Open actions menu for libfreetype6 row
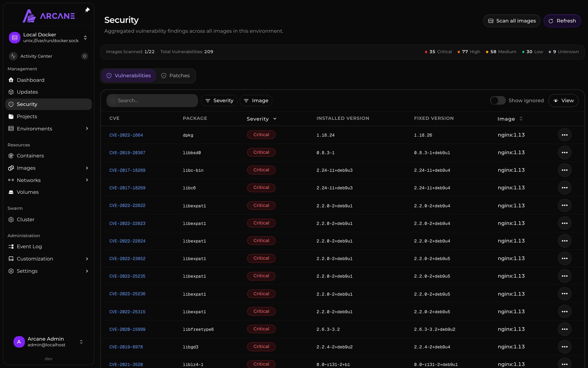 565,329
